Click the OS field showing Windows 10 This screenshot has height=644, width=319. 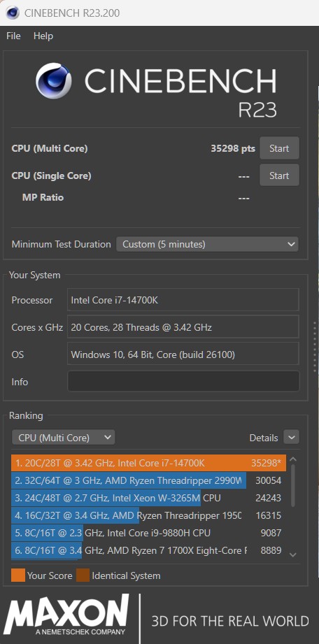[183, 354]
